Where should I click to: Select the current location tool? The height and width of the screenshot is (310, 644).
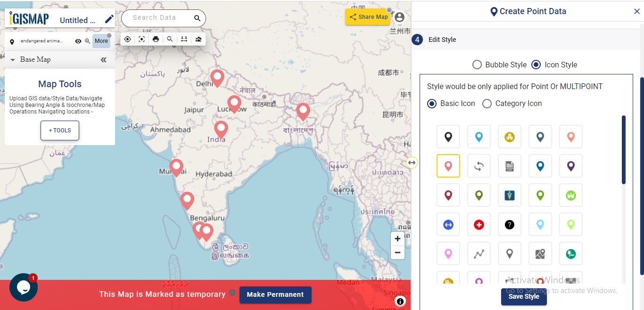click(x=127, y=39)
